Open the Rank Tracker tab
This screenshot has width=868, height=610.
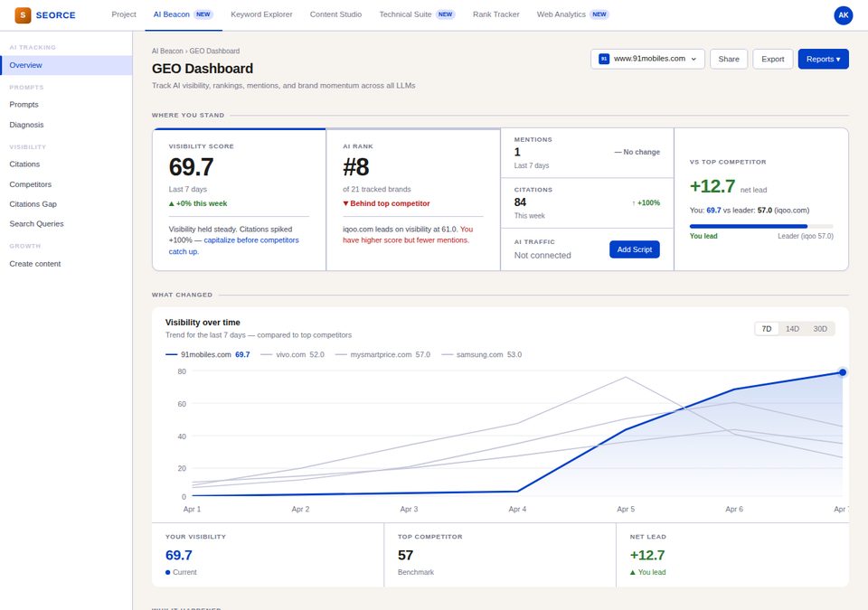click(496, 14)
